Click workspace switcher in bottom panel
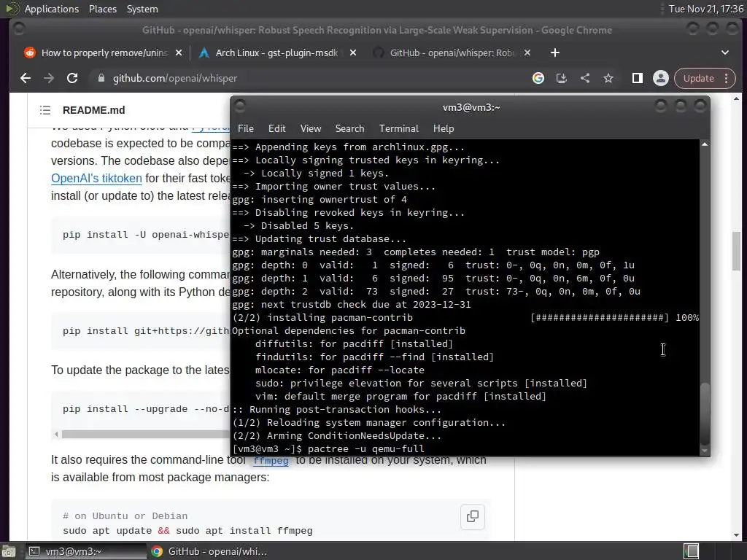747x560 pixels. tap(692, 551)
